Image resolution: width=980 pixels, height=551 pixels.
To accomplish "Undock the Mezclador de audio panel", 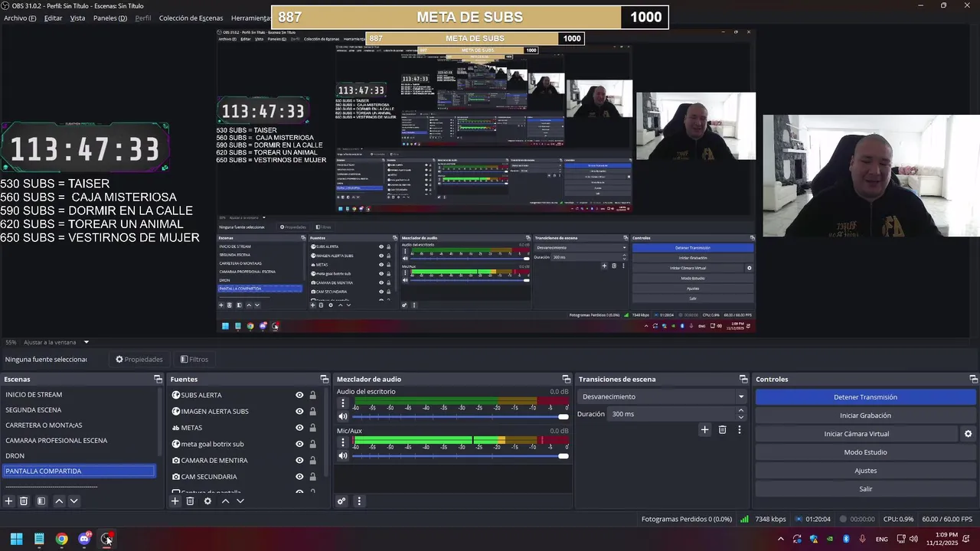I will coord(567,379).
